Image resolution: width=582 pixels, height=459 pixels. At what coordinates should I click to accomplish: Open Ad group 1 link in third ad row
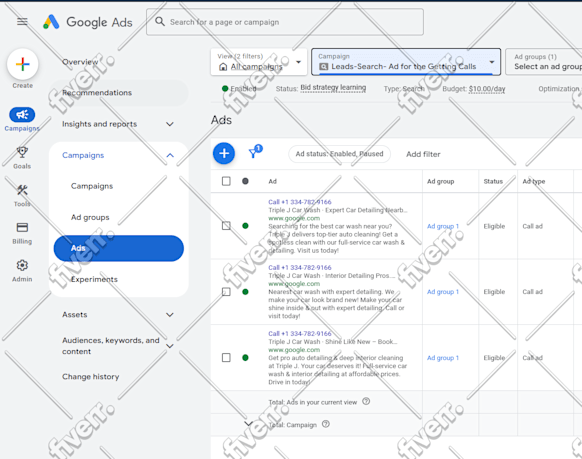[x=443, y=358]
